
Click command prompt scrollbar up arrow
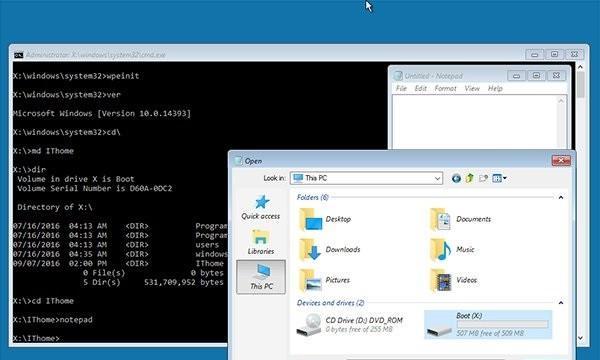(x=580, y=67)
